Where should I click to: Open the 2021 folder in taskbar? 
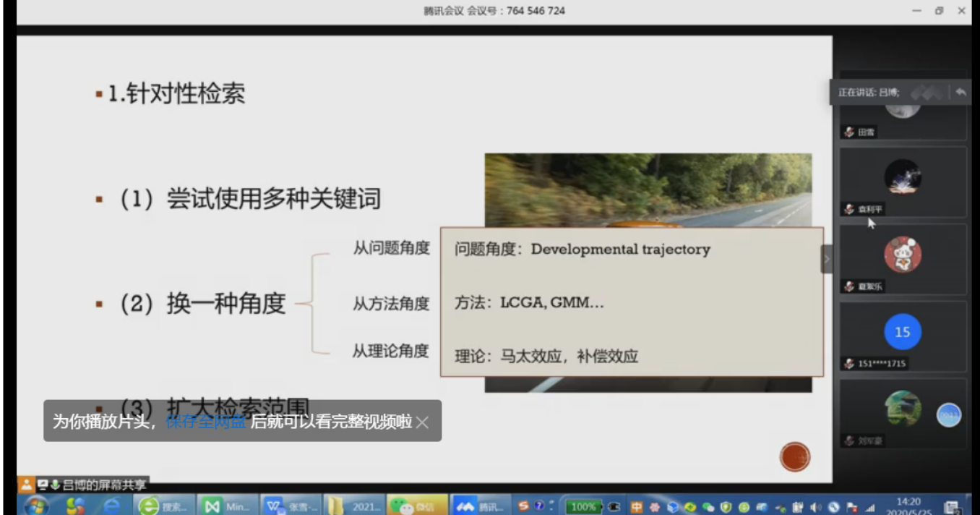tap(353, 506)
